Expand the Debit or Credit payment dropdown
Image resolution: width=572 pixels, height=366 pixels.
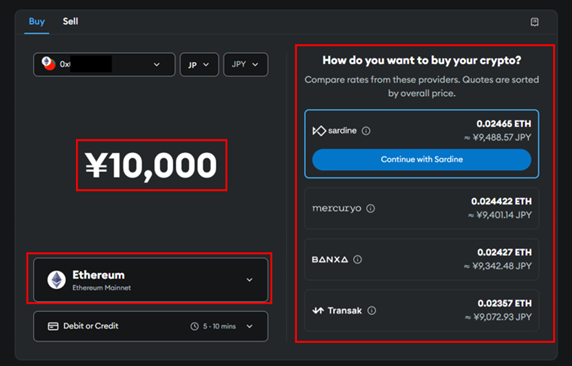tap(250, 326)
